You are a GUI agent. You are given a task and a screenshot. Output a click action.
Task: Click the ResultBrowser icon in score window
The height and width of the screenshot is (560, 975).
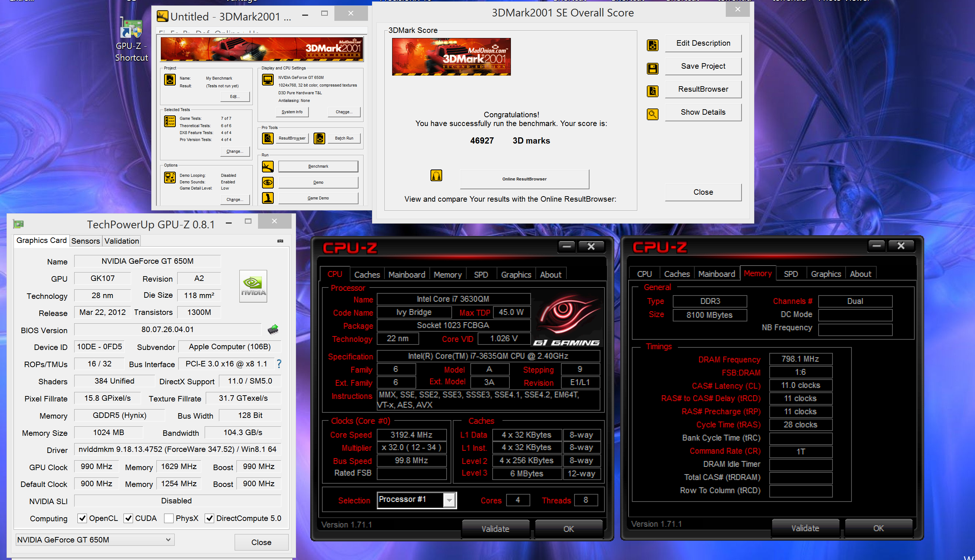(652, 91)
